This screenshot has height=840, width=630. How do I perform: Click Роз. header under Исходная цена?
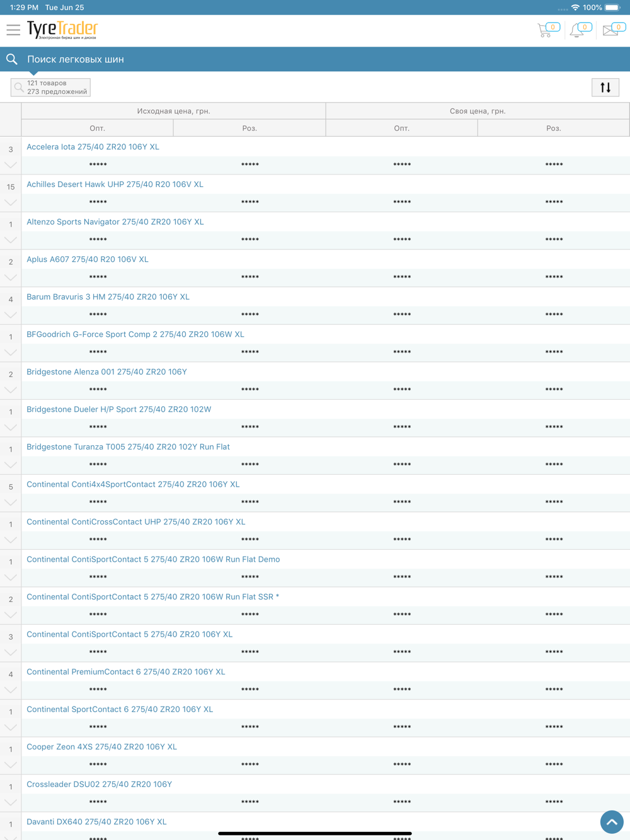point(249,128)
